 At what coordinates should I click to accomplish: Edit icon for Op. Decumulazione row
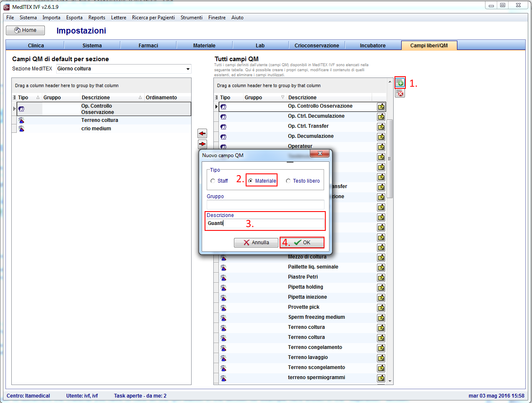[381, 137]
